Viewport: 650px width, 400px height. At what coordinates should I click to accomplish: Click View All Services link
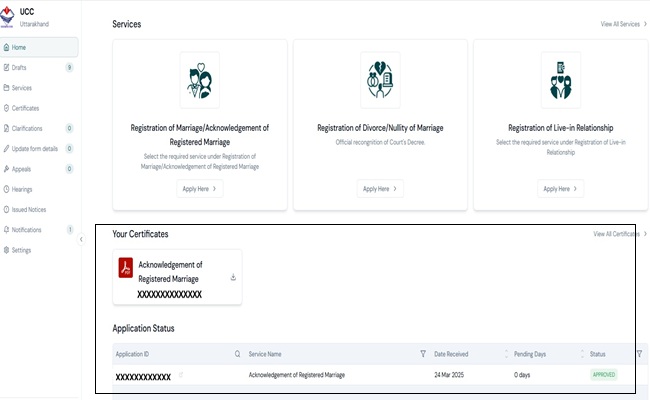tap(622, 23)
